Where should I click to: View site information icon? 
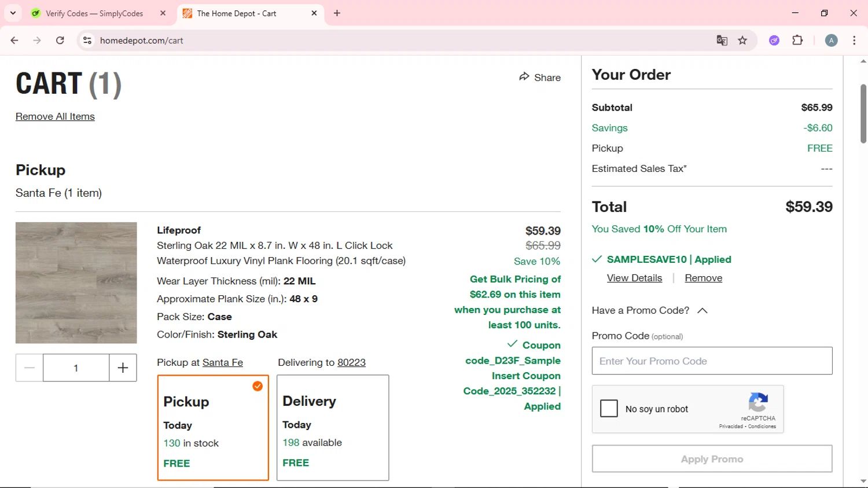[87, 41]
